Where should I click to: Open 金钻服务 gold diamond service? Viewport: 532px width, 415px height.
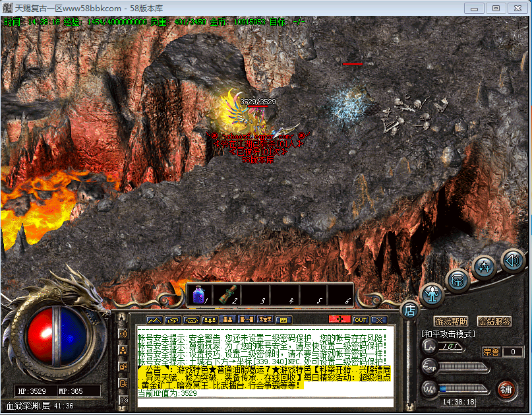494,321
